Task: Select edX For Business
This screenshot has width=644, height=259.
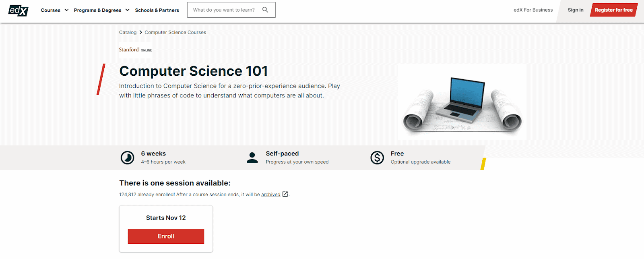Action: click(x=533, y=10)
